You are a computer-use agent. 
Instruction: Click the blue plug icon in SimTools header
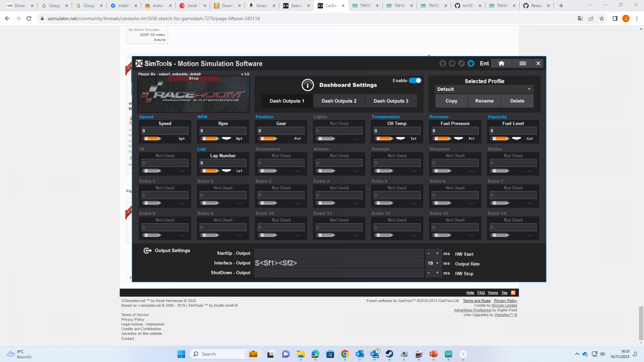[471, 64]
